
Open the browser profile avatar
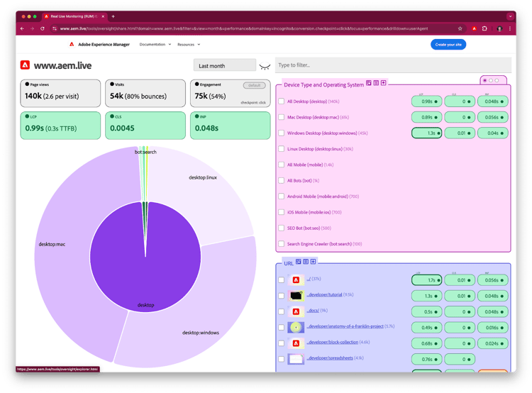499,28
